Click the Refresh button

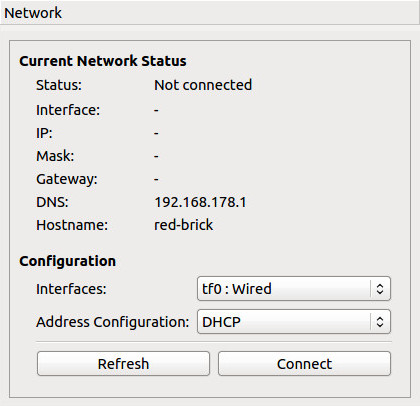(123, 364)
